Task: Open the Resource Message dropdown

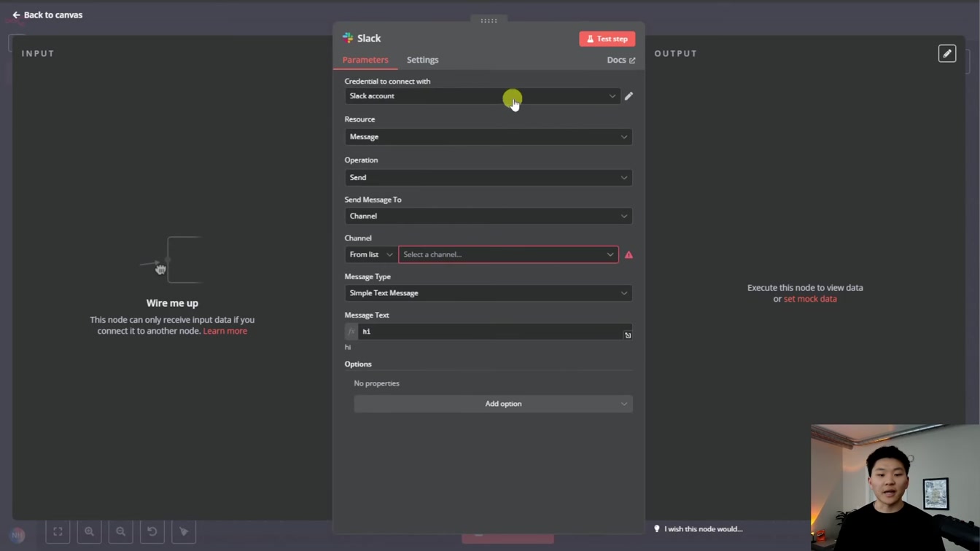Action: [489, 136]
